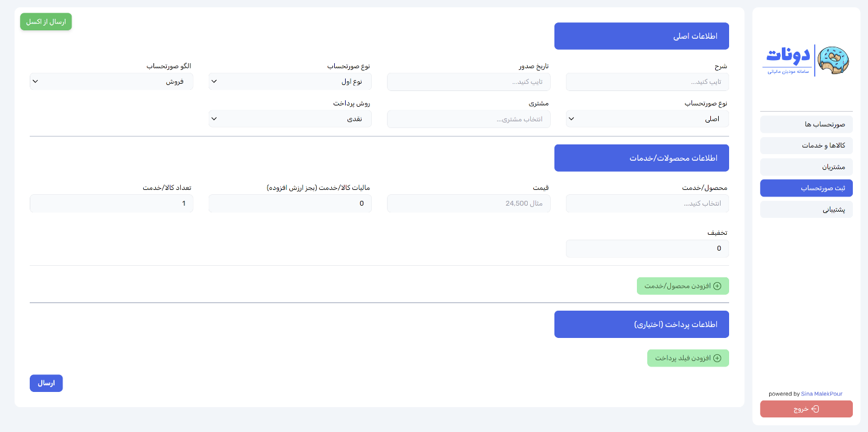This screenshot has height=432, width=868.
Task: Click the logout icon beside خروج
Action: tap(815, 409)
